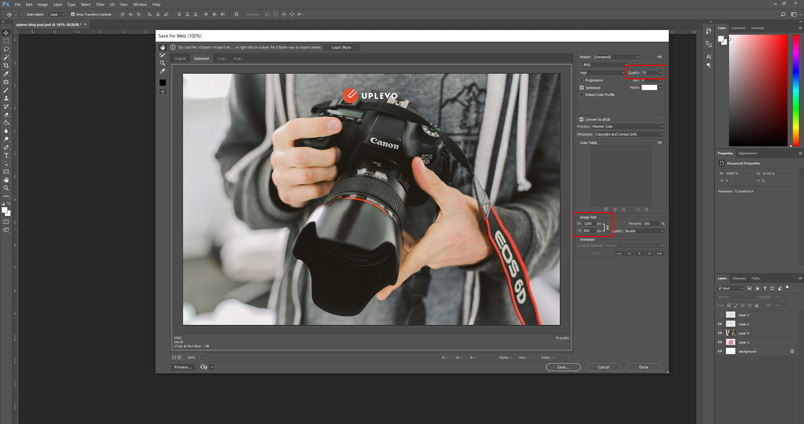Switch to the Original tab
Screen dimensions: 804x424
click(x=180, y=58)
